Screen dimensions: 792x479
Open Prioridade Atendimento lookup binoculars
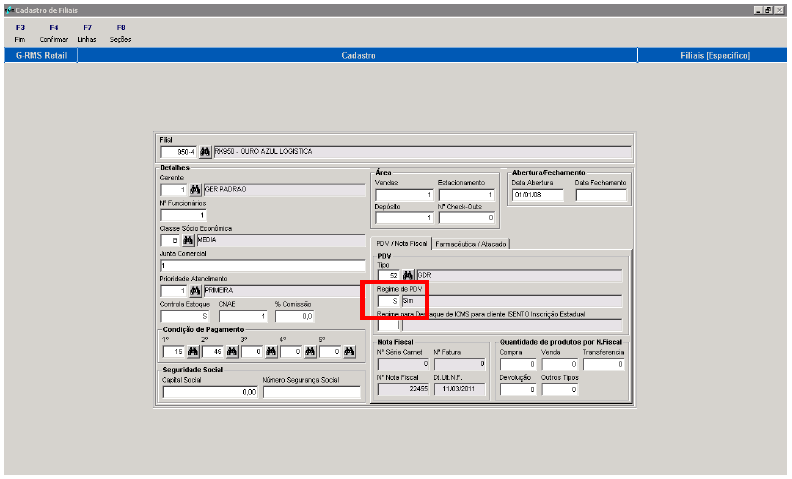pyautogui.click(x=195, y=291)
